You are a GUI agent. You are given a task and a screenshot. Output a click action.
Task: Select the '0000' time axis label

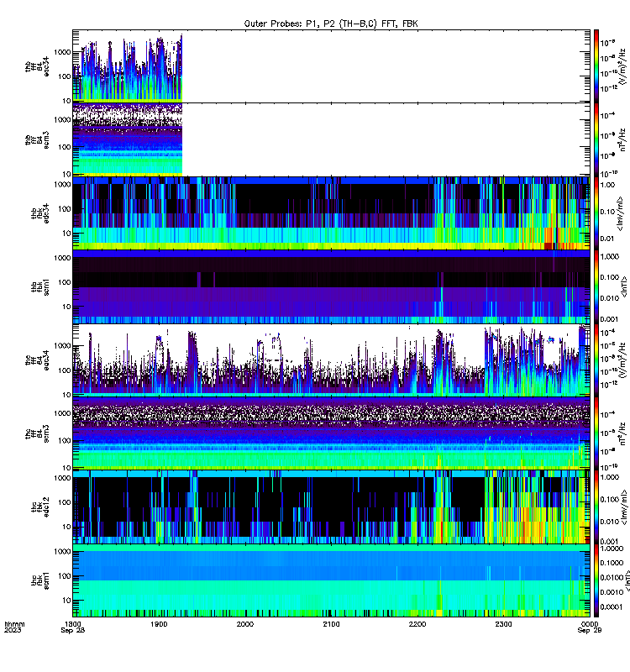pyautogui.click(x=590, y=624)
